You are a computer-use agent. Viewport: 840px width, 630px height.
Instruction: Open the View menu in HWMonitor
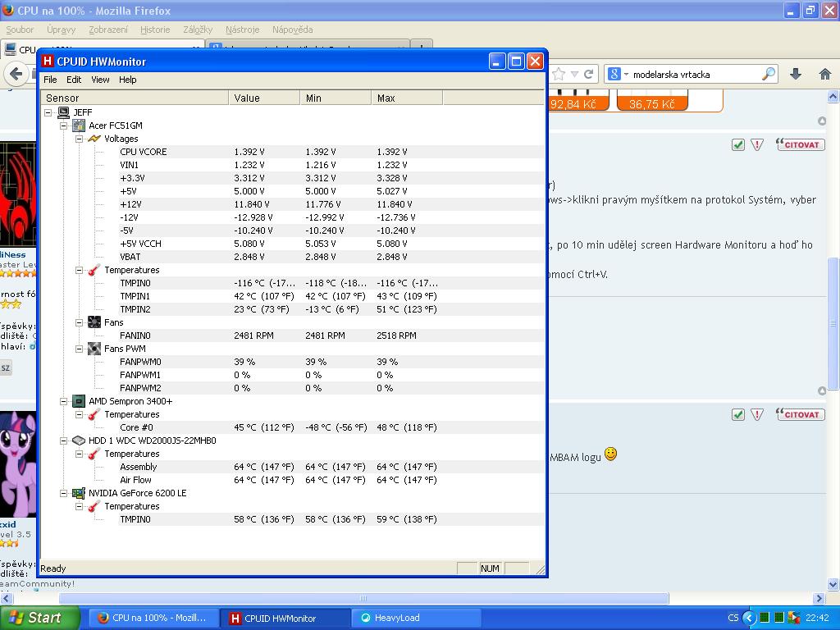coord(100,80)
